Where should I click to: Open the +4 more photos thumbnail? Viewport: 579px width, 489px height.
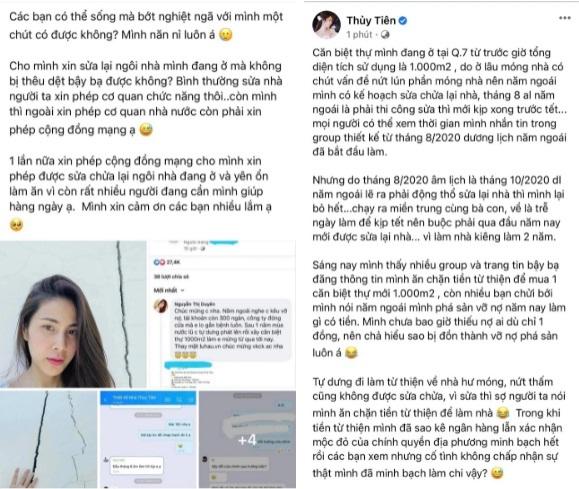[247, 440]
